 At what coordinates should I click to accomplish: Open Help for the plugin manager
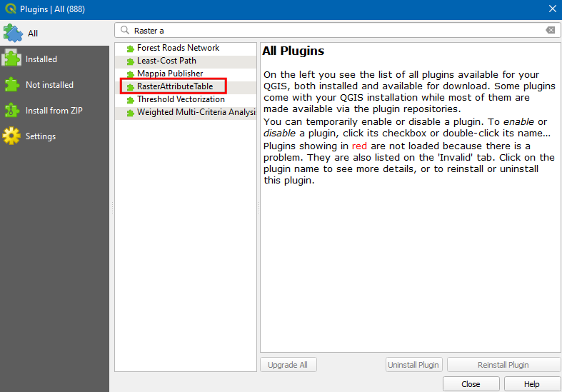[532, 384]
